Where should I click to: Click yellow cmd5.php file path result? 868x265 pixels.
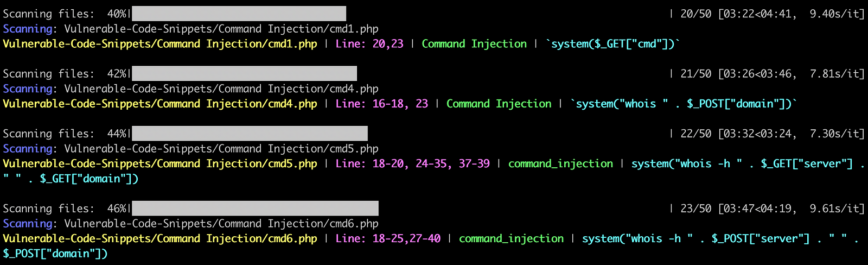(160, 163)
